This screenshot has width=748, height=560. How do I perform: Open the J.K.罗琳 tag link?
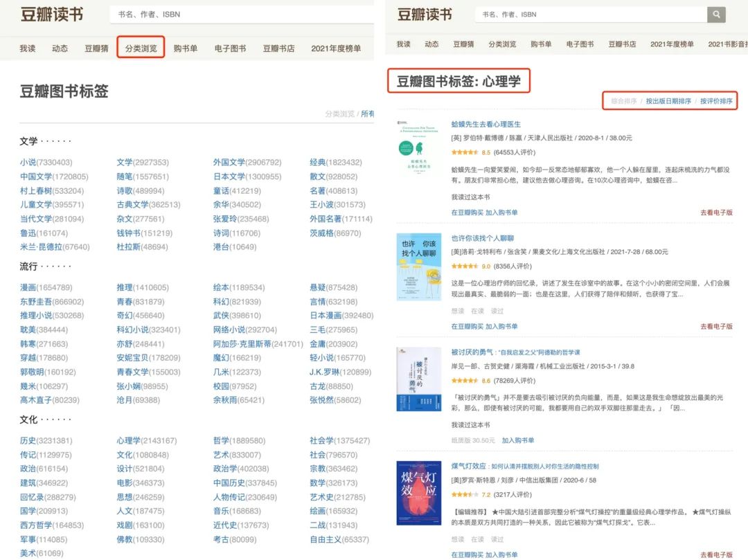[324, 372]
